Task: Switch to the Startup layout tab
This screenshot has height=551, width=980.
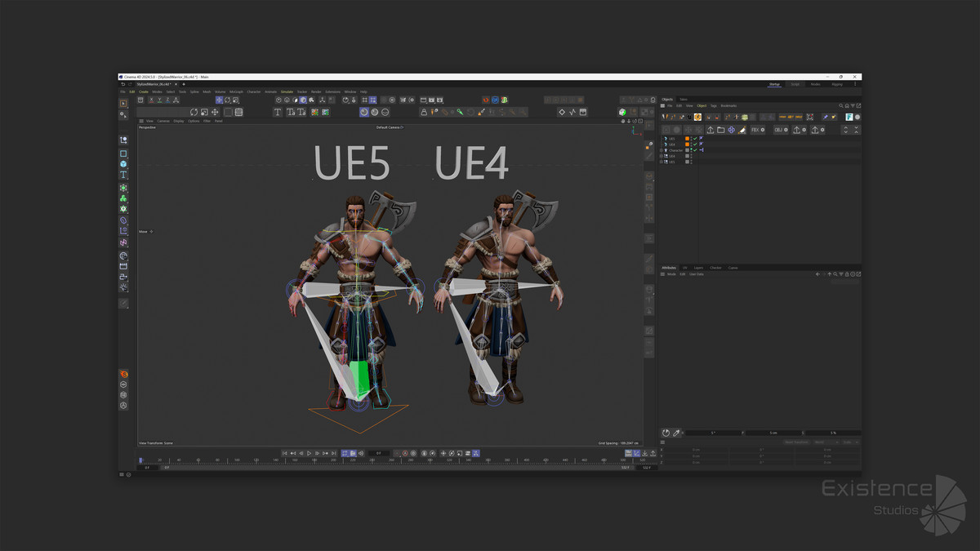Action: click(774, 84)
